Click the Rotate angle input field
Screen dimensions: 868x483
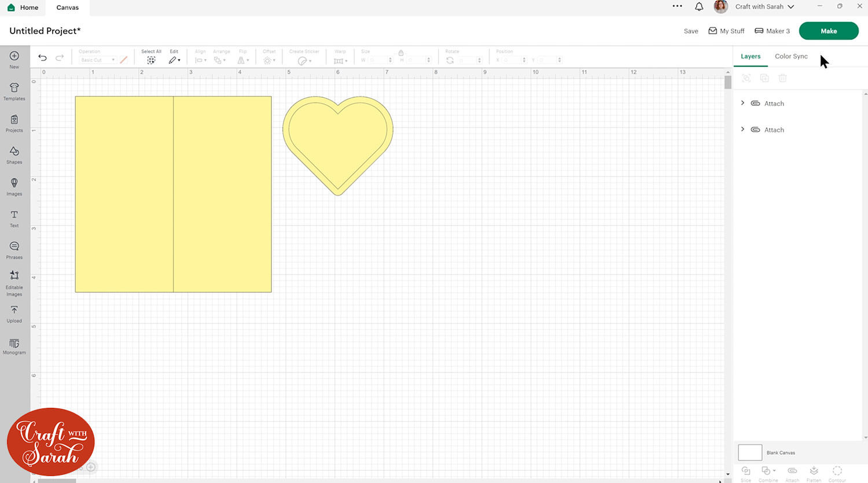469,60
